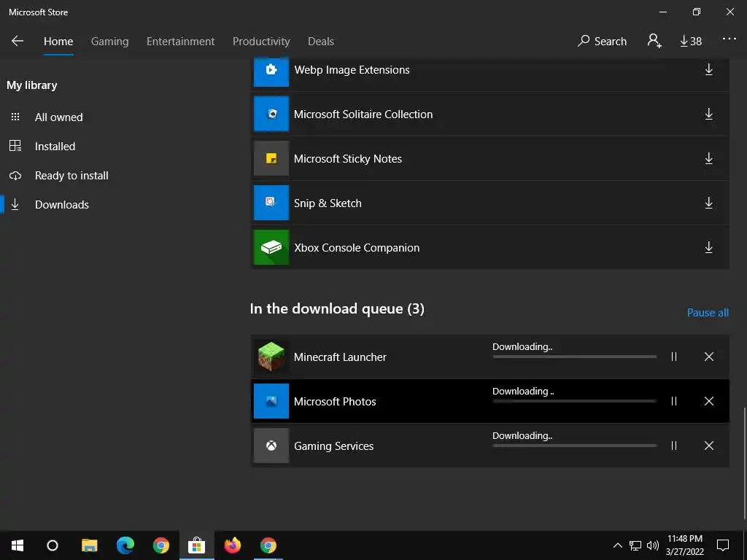The width and height of the screenshot is (747, 560).
Task: Pause the Microsoft Photos download
Action: tap(674, 401)
